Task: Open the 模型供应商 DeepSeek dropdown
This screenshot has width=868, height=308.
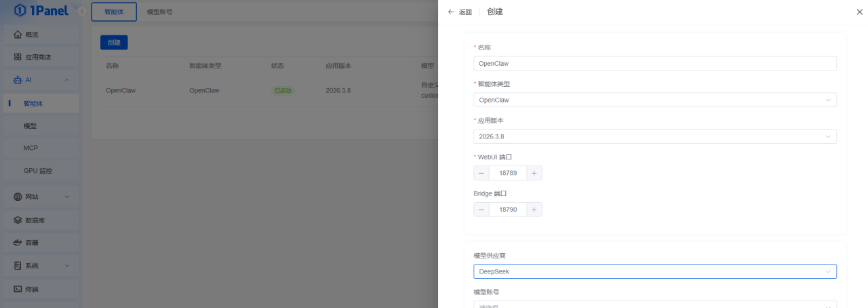Action: (x=654, y=271)
